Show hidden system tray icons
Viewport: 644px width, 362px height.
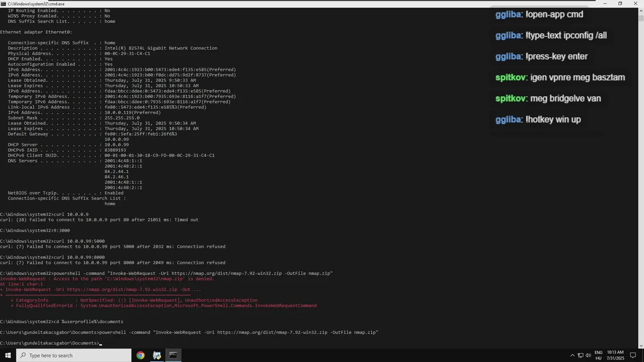tap(572, 355)
